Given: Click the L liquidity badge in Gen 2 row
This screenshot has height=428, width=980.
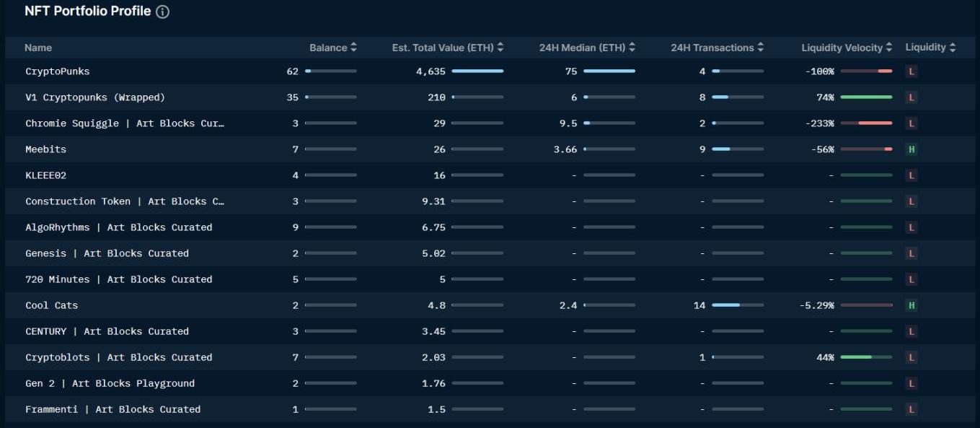Looking at the screenshot, I should [911, 383].
